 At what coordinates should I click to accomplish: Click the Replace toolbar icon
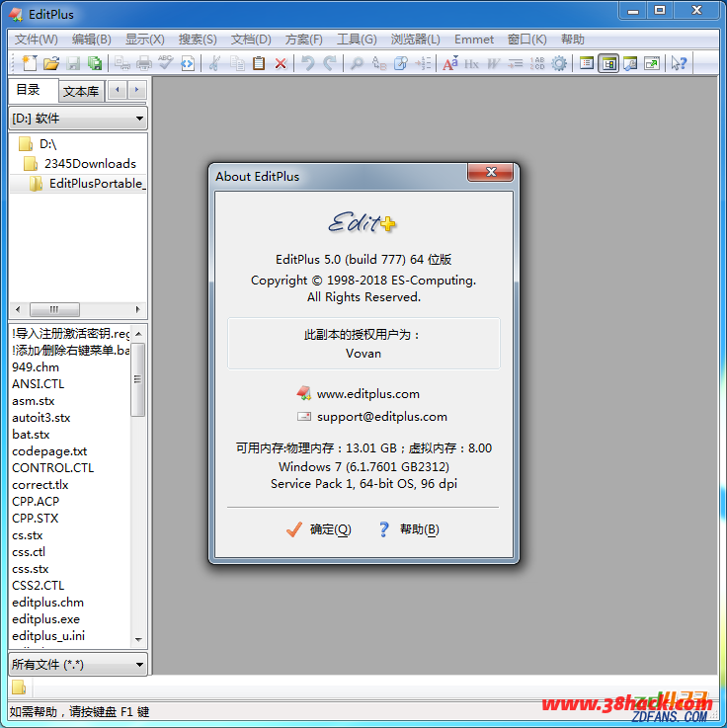[379, 63]
